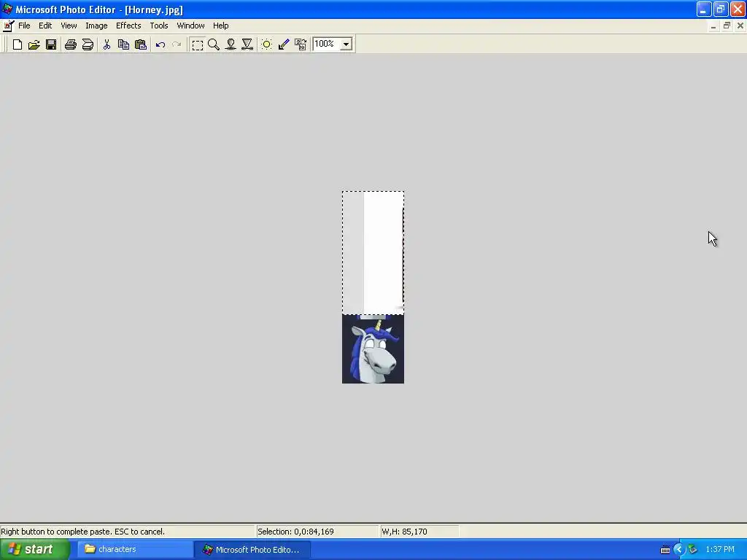Restore the Horney.jpg document window
Viewport: 747px width, 560px height.
(x=727, y=26)
